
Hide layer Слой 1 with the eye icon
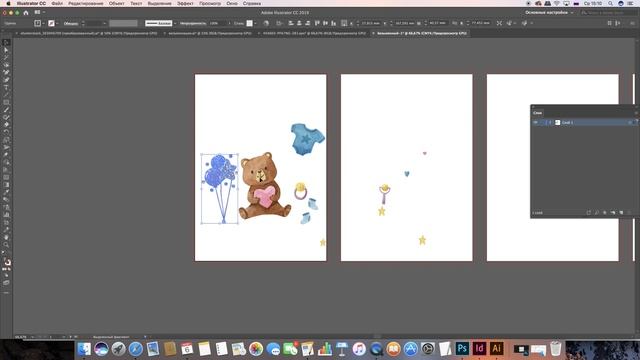coord(535,122)
